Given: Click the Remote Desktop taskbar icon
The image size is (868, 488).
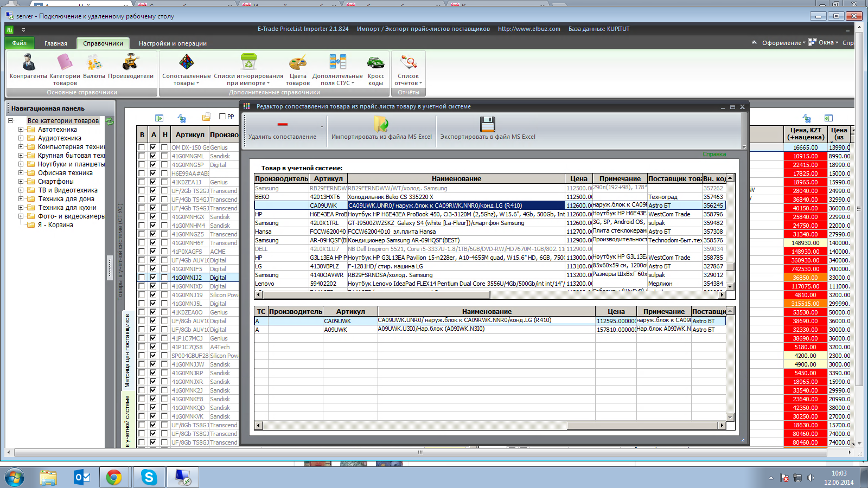Looking at the screenshot, I should [x=183, y=477].
